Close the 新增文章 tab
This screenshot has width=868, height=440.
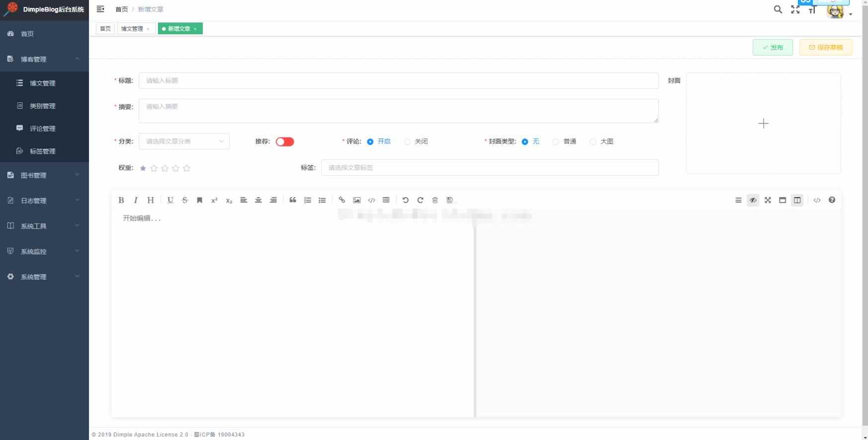(x=195, y=29)
